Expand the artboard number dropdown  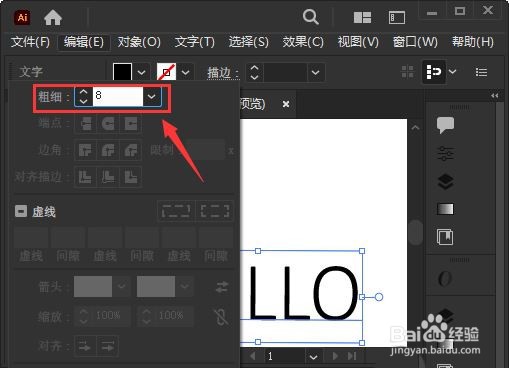click(x=313, y=357)
